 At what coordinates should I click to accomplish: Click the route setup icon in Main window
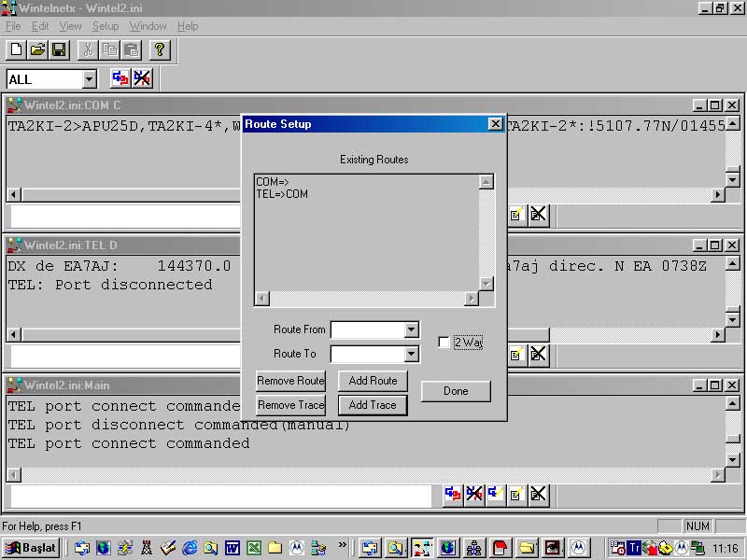coord(496,495)
